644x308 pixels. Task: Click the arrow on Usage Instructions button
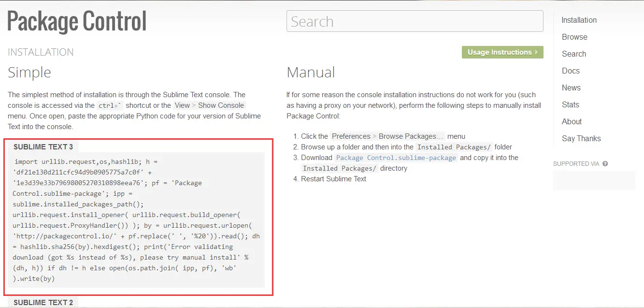[536, 52]
